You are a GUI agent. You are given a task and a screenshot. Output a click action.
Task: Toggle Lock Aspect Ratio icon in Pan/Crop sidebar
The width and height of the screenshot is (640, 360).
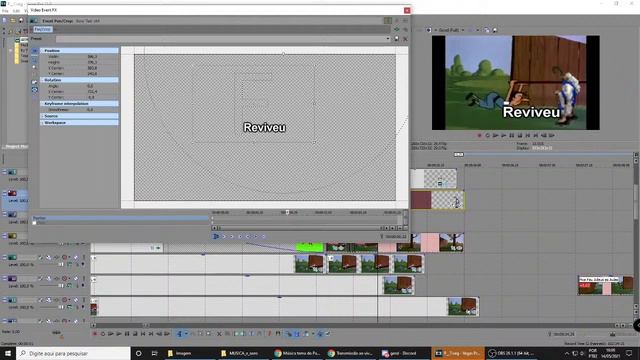(x=35, y=82)
